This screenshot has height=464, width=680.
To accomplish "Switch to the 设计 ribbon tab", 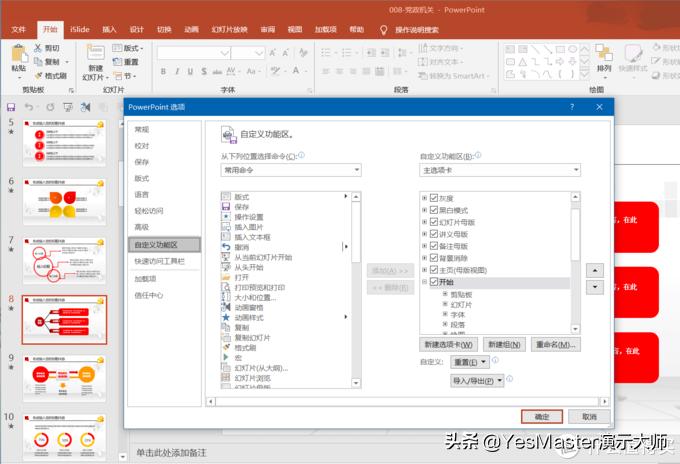I will (137, 29).
